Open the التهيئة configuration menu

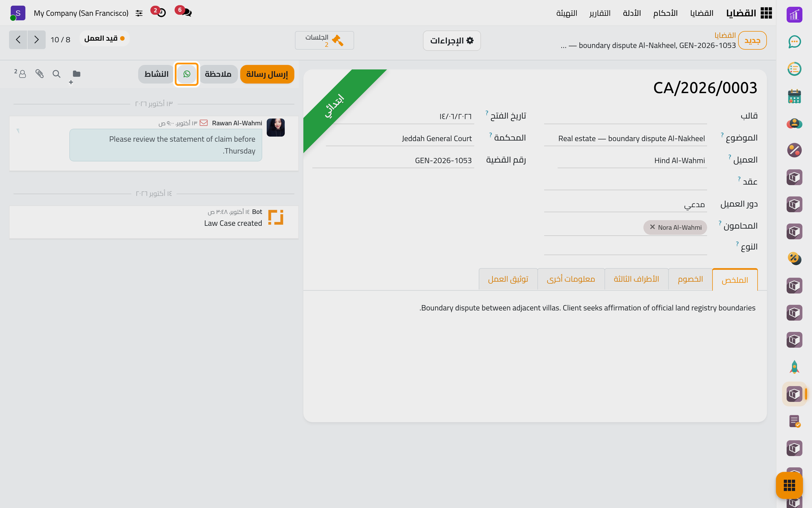pos(567,13)
